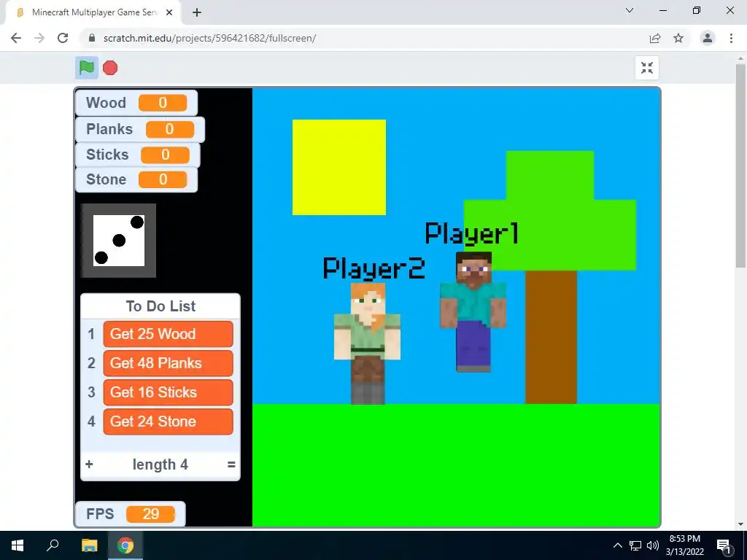The image size is (747, 560).
Task: Open the Windows Start menu
Action: 18,545
